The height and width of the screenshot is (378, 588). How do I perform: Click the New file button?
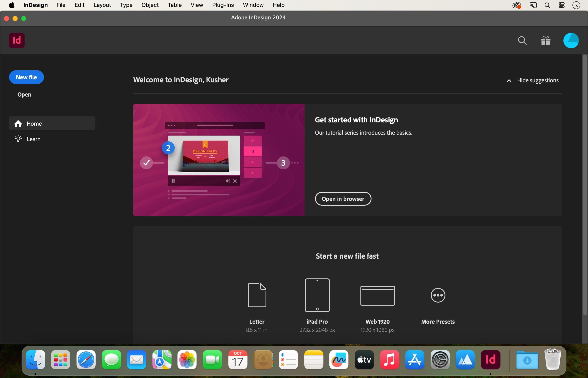click(27, 77)
